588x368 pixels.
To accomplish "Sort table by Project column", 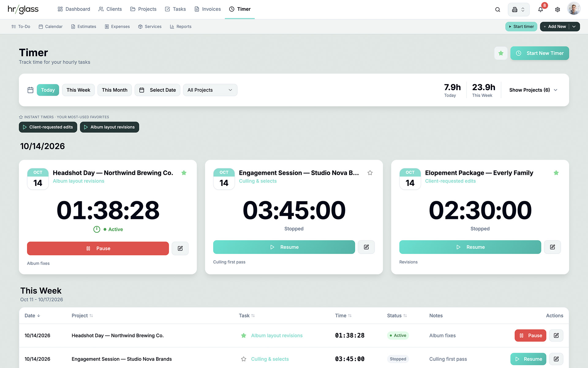I will tap(82, 316).
